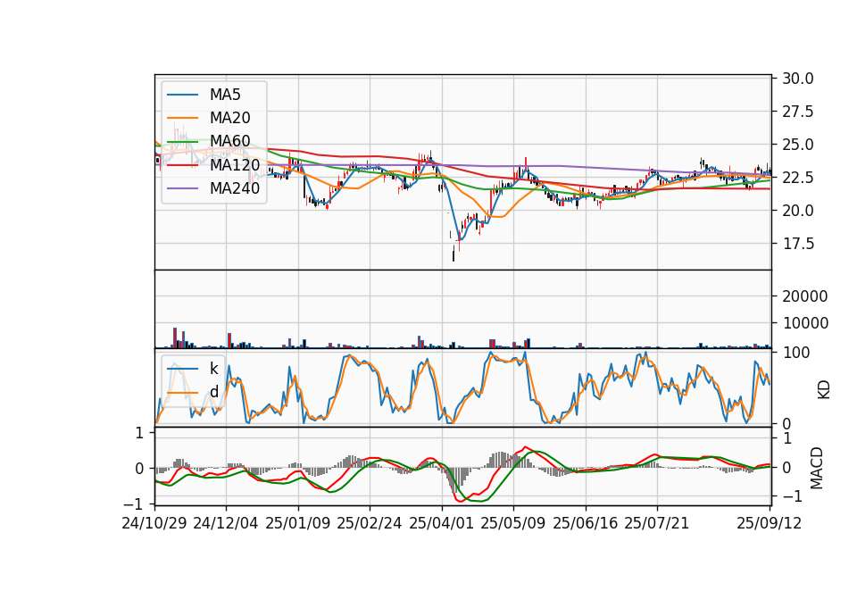Click the 24/10/29 date axis label
857x616 pixels.
(154, 523)
